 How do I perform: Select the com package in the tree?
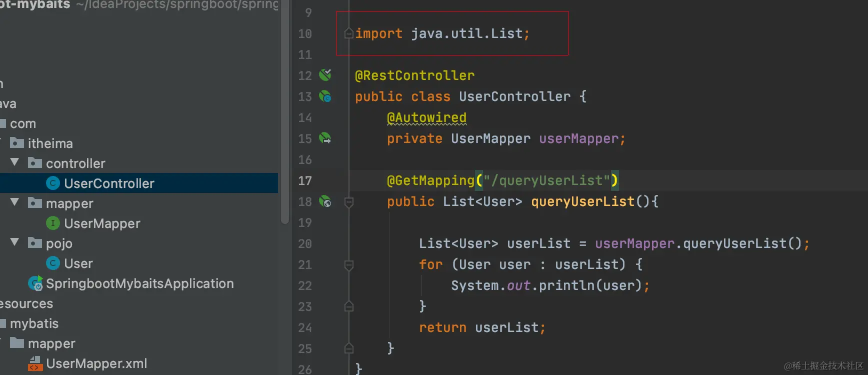(x=23, y=123)
